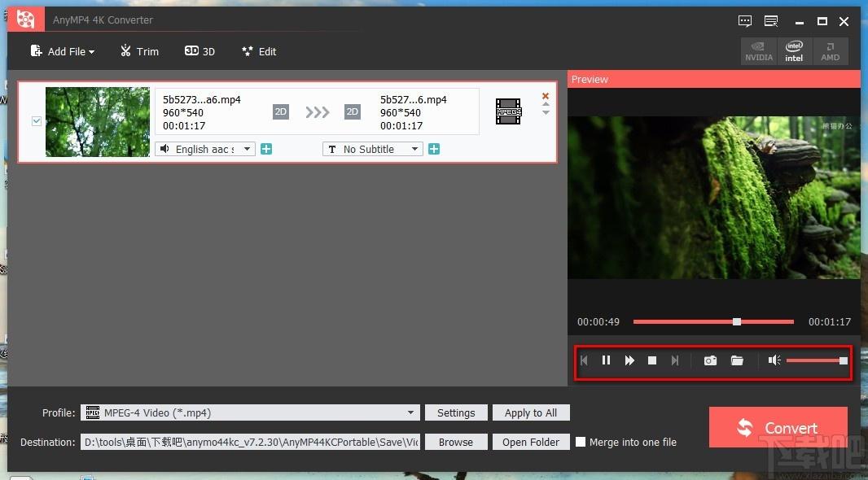Open the Add File menu
The width and height of the screenshot is (868, 480).
[62, 51]
